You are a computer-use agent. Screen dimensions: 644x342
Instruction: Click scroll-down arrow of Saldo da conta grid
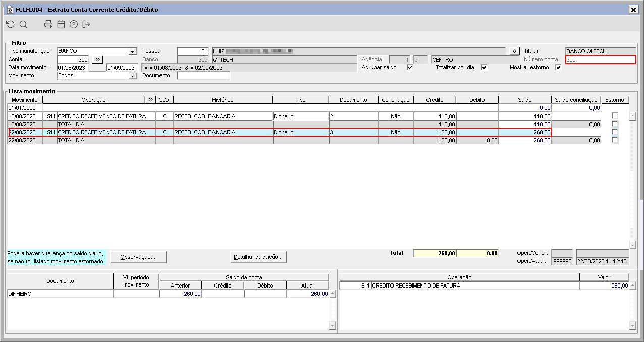pyautogui.click(x=332, y=326)
